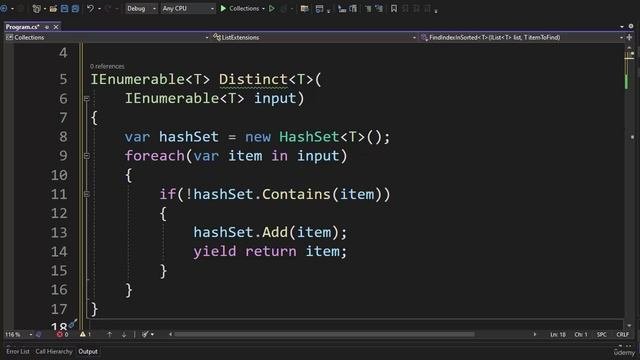Open the Debug configuration dropdown
The height and width of the screenshot is (360, 640).
[141, 9]
